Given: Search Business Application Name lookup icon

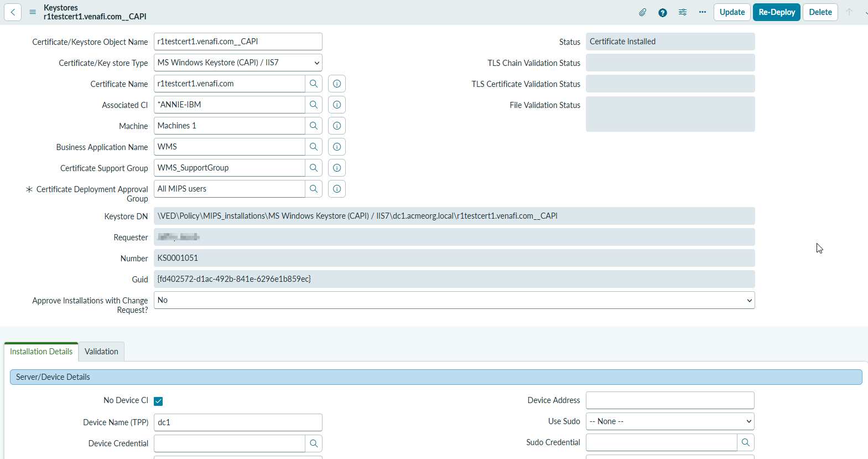Looking at the screenshot, I should click(314, 147).
